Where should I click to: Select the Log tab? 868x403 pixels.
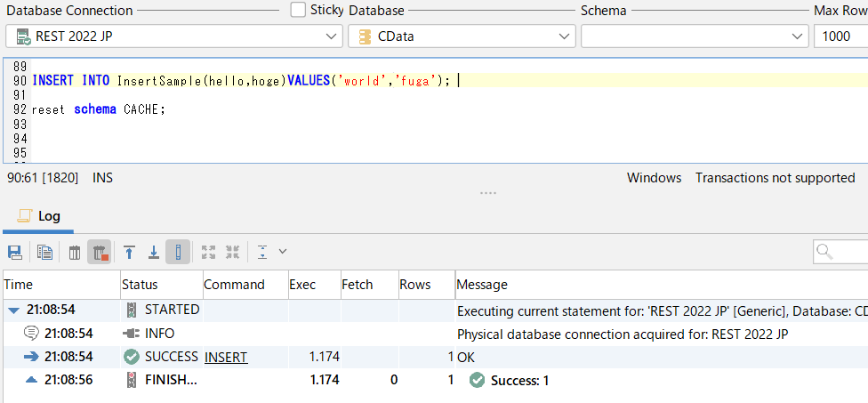(38, 216)
